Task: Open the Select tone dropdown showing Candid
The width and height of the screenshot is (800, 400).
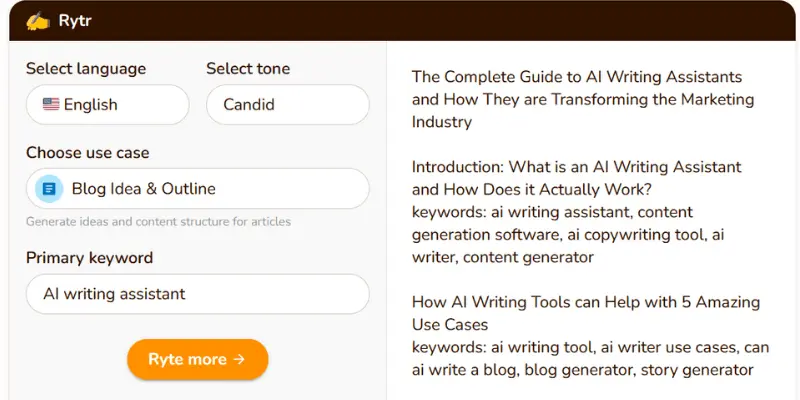Action: point(288,105)
